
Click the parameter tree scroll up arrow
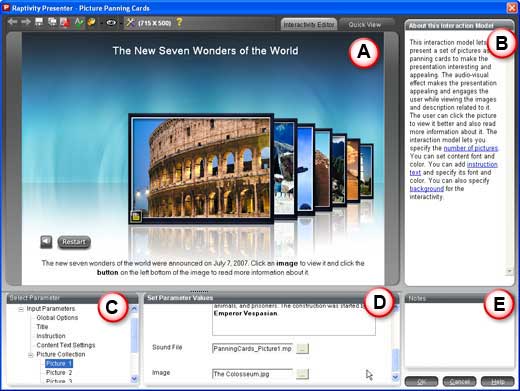pos(134,309)
